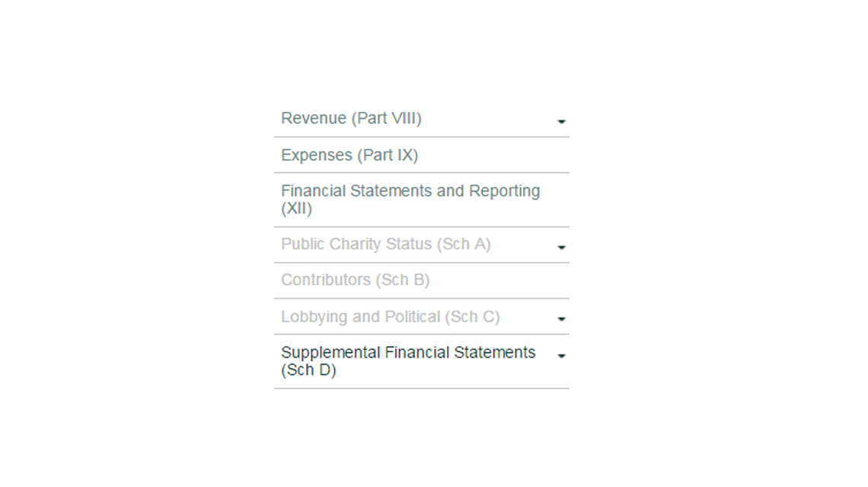Open Supplemental Financial Statements dropdown arrow
Viewport: 868px width, 487px height.
pos(561,355)
